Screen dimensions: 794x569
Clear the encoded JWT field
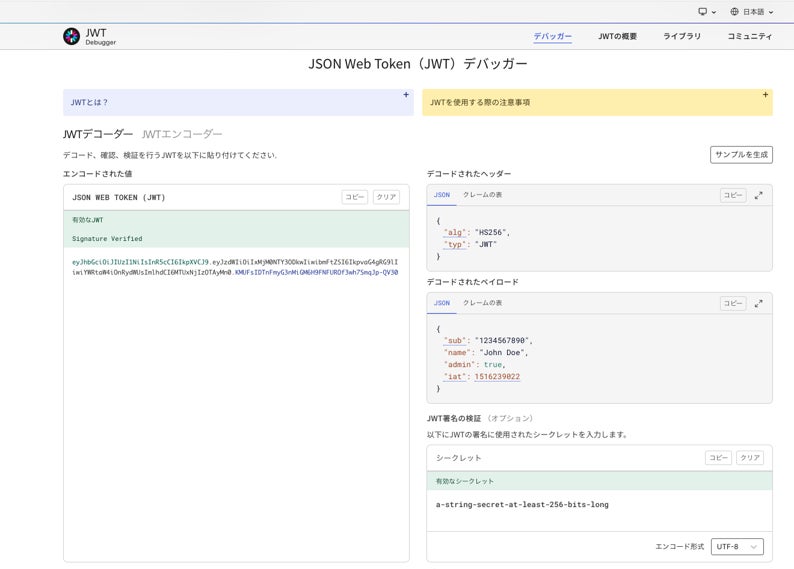386,197
